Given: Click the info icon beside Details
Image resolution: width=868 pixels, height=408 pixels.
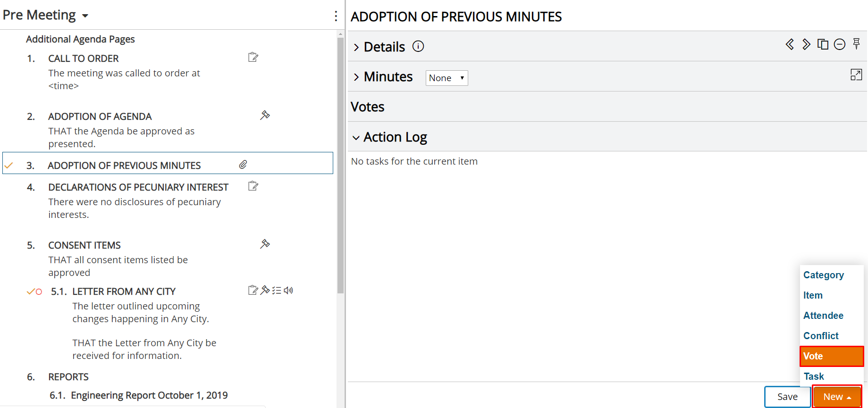Looking at the screenshot, I should [418, 46].
